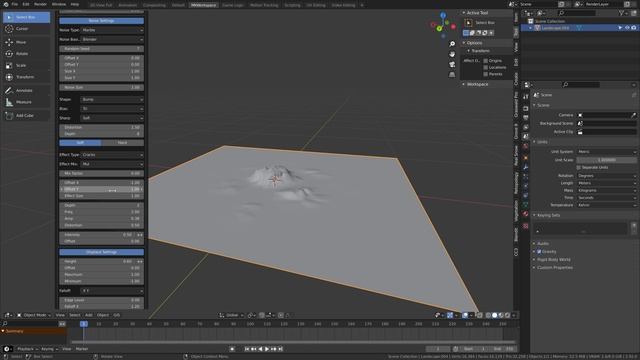The image size is (640, 360).
Task: Adjust the Unit Scale slider
Action: pyautogui.click(x=607, y=160)
